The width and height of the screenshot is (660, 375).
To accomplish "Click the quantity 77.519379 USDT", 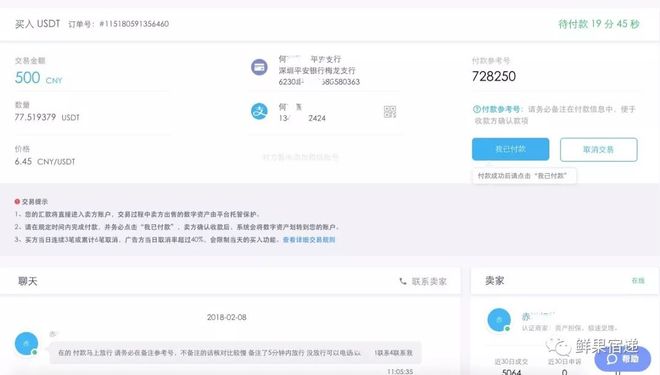I will (47, 117).
